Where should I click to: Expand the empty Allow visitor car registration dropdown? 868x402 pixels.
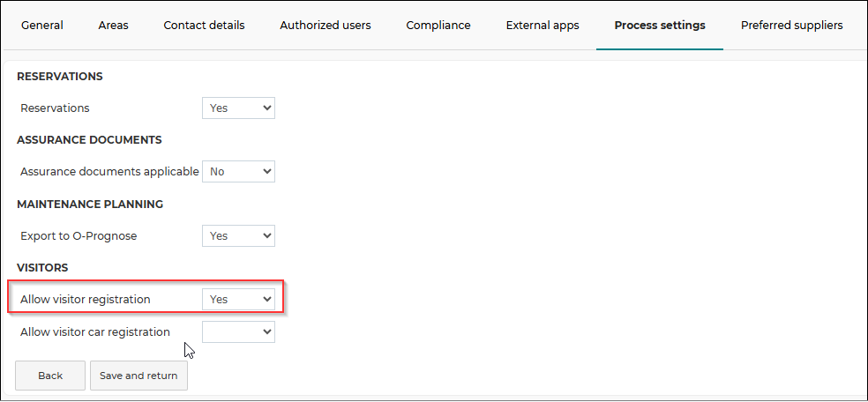pyautogui.click(x=238, y=331)
